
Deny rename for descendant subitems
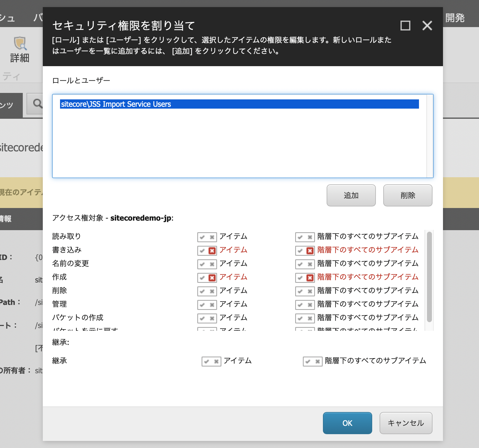[x=310, y=264]
